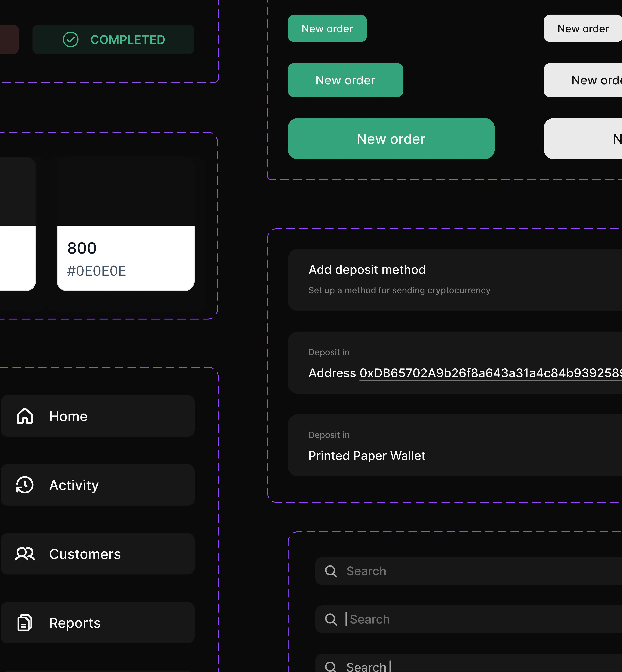Click the Add deposit method card

[x=455, y=280]
